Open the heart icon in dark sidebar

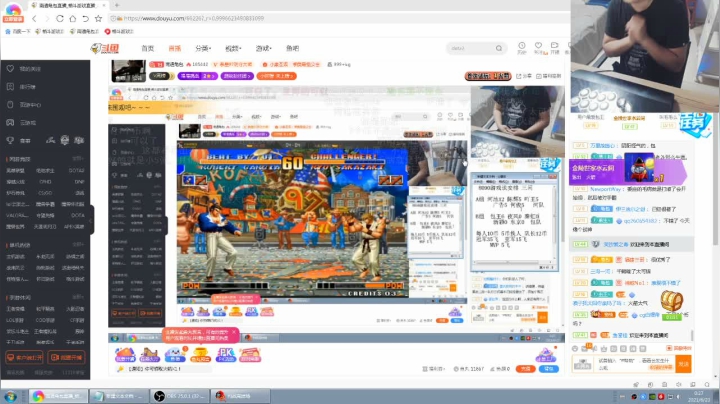(10, 69)
